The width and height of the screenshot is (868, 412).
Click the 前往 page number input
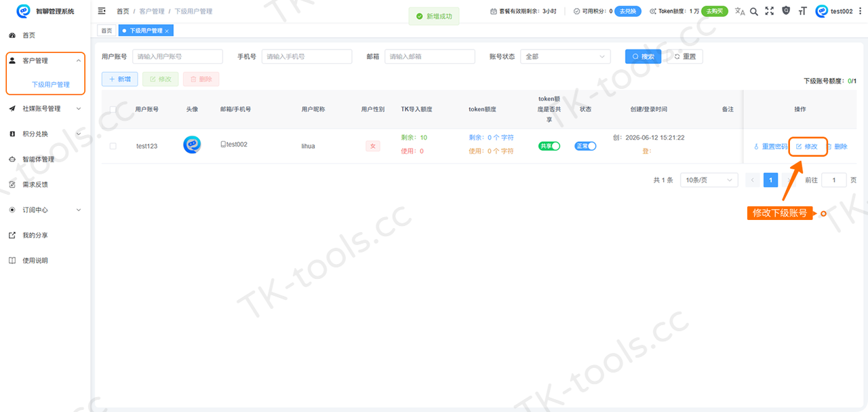[834, 180]
